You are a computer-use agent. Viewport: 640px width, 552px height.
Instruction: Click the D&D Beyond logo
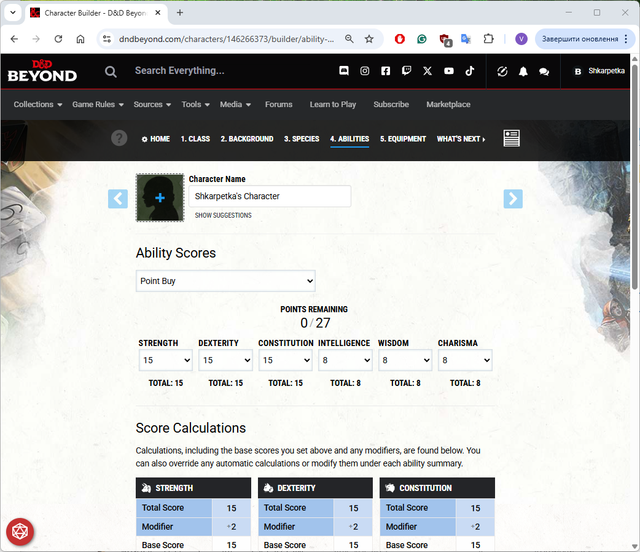pos(42,71)
